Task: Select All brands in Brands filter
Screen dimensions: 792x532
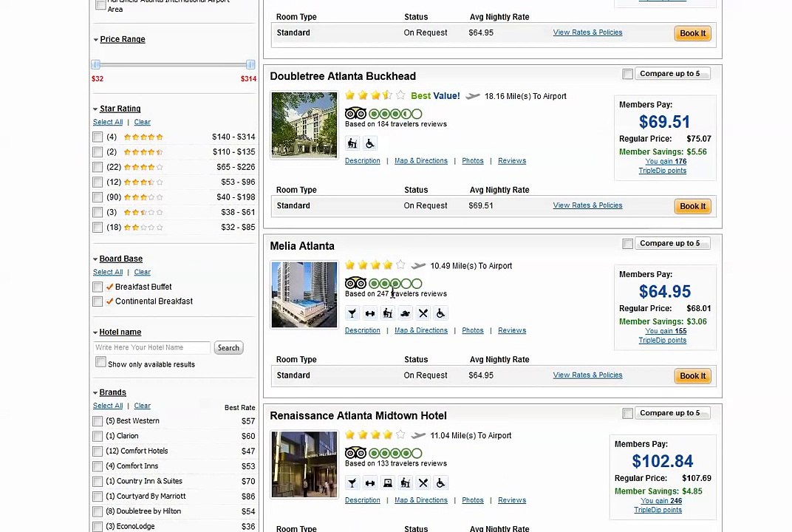Action: pos(108,406)
